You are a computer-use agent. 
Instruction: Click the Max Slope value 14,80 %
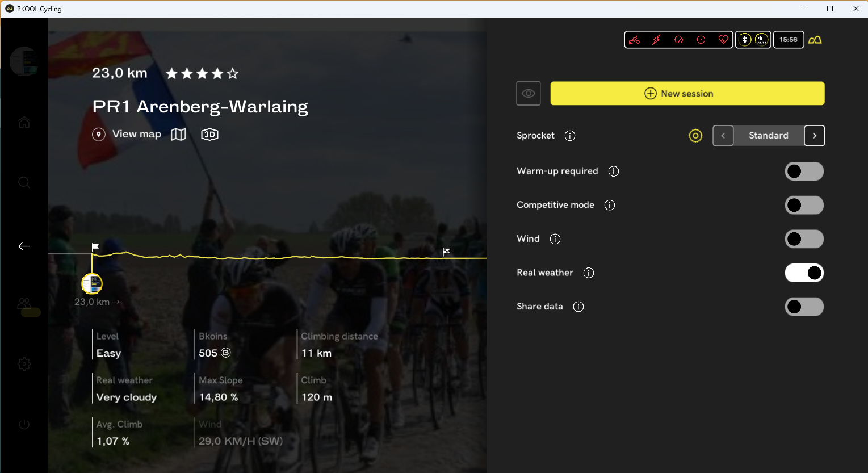click(219, 397)
